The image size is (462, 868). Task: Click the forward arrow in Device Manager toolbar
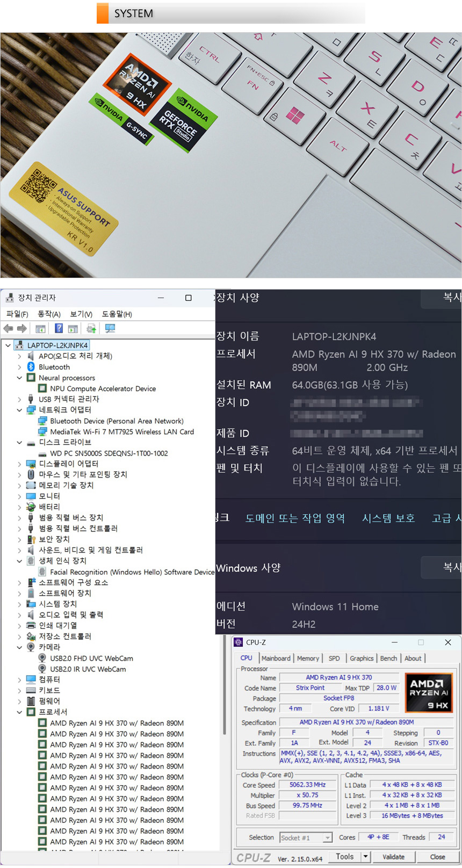[x=22, y=328]
